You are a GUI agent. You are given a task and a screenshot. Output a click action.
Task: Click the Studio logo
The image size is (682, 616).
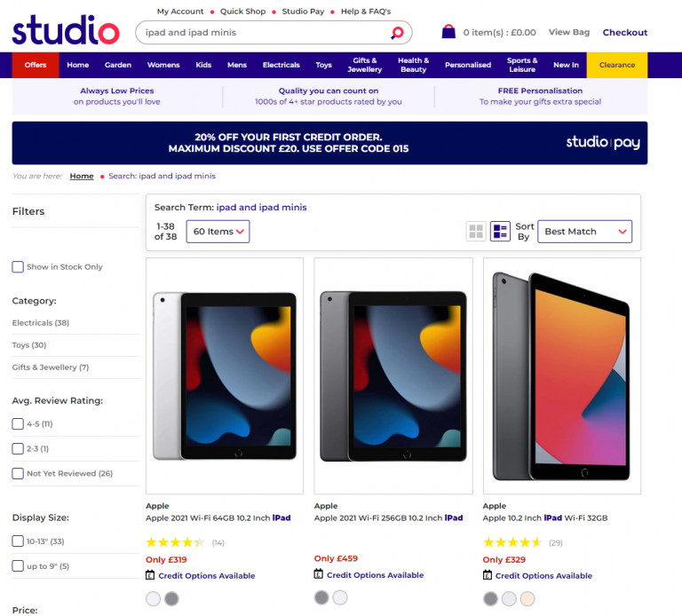point(66,29)
